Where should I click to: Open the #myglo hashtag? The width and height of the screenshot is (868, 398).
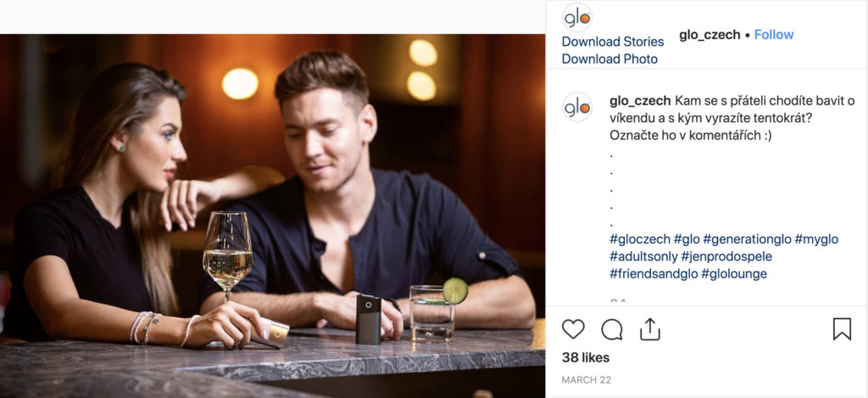816,239
